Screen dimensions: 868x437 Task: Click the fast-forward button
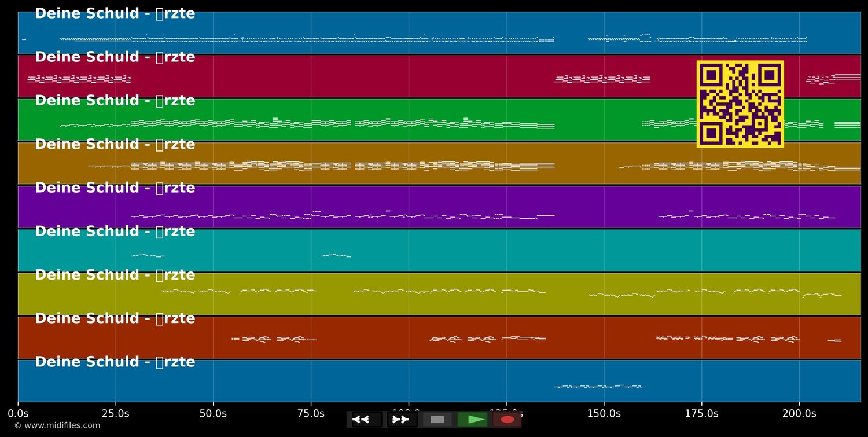tap(402, 420)
